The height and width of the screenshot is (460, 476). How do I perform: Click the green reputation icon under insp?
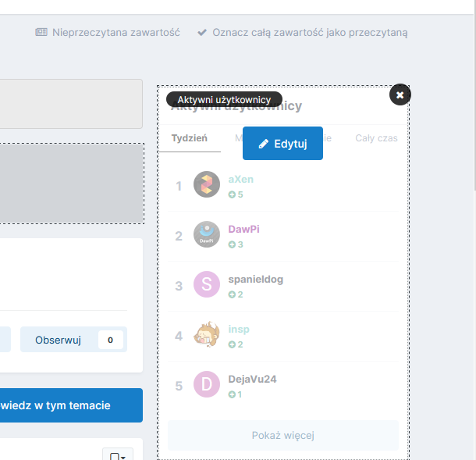pos(232,344)
